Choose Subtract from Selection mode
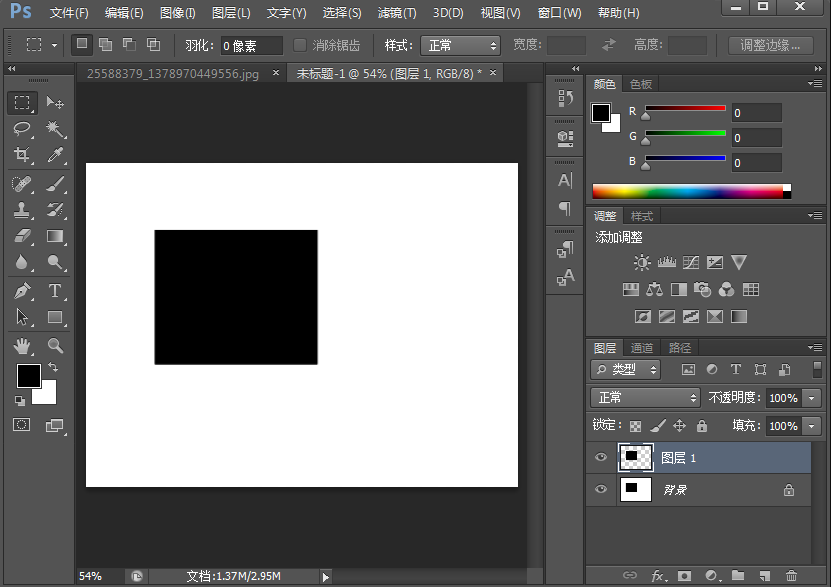The height and width of the screenshot is (587, 831). pyautogui.click(x=129, y=45)
